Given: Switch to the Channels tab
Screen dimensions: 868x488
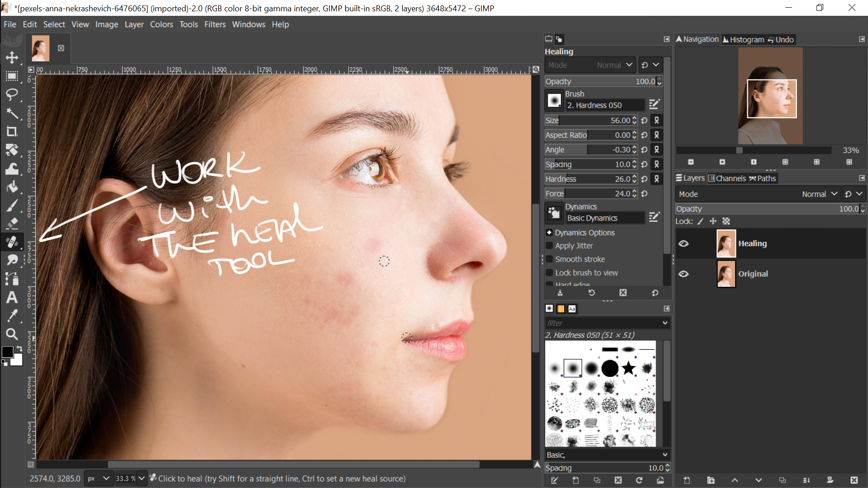Looking at the screenshot, I should [x=727, y=178].
